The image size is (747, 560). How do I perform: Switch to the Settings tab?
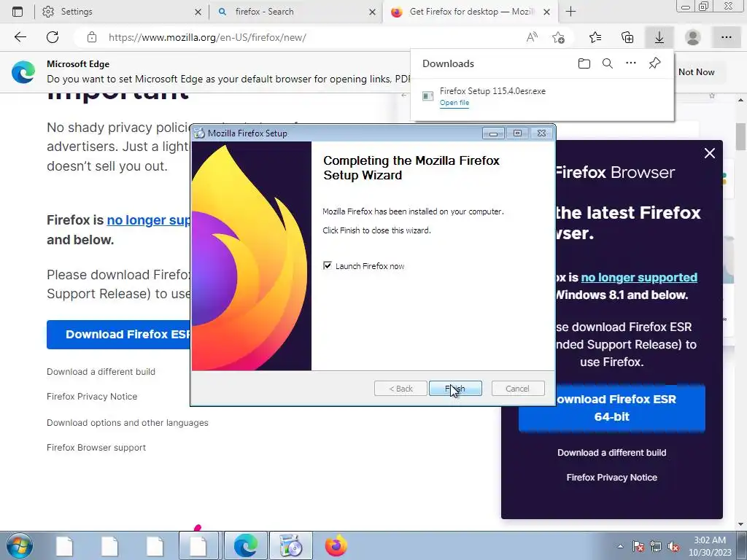[116, 12]
